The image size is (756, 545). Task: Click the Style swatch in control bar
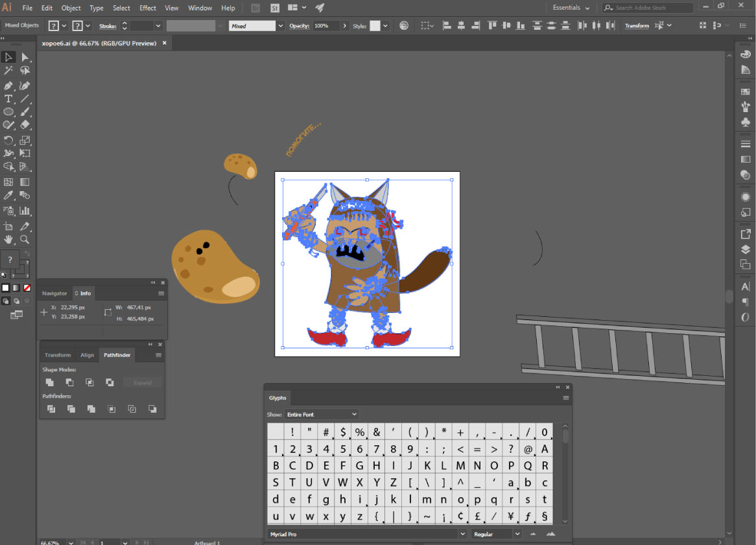[375, 26]
